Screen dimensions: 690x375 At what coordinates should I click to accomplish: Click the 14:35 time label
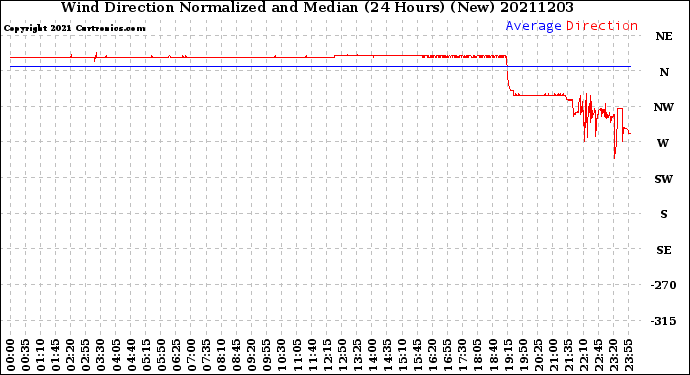tap(387, 355)
